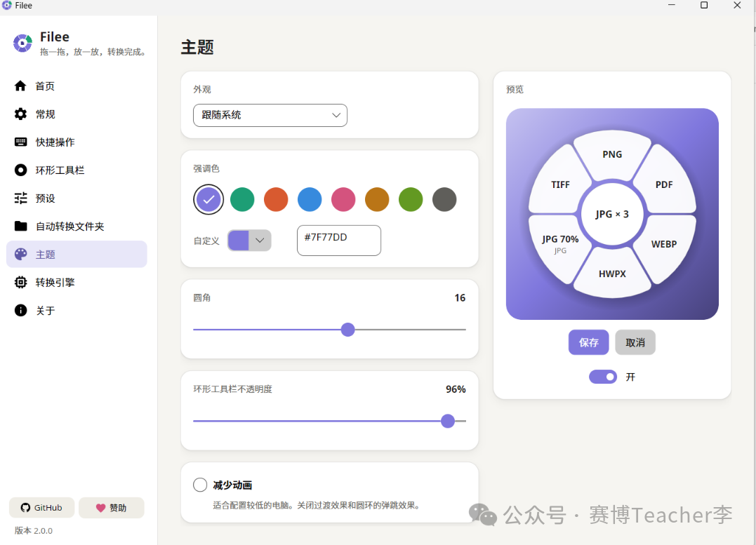The width and height of the screenshot is (756, 545).
Task: Click the 环形工具栏不透明度 slider handle
Action: point(448,421)
